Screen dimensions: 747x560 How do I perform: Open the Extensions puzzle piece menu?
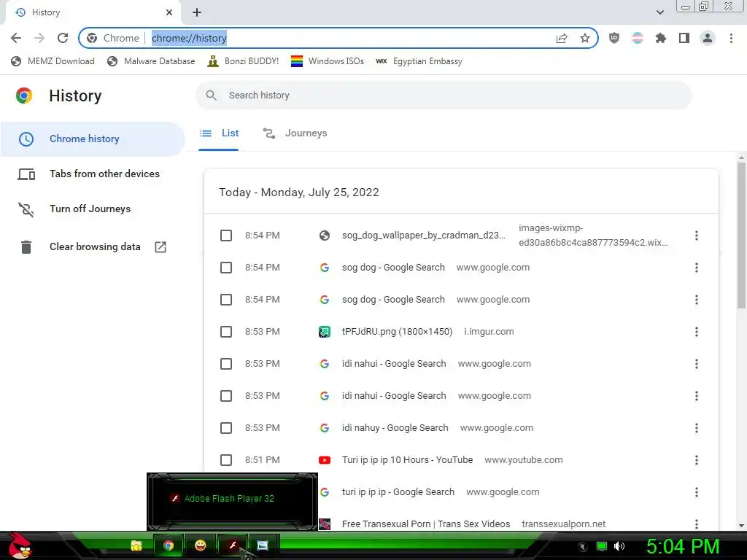tap(661, 38)
